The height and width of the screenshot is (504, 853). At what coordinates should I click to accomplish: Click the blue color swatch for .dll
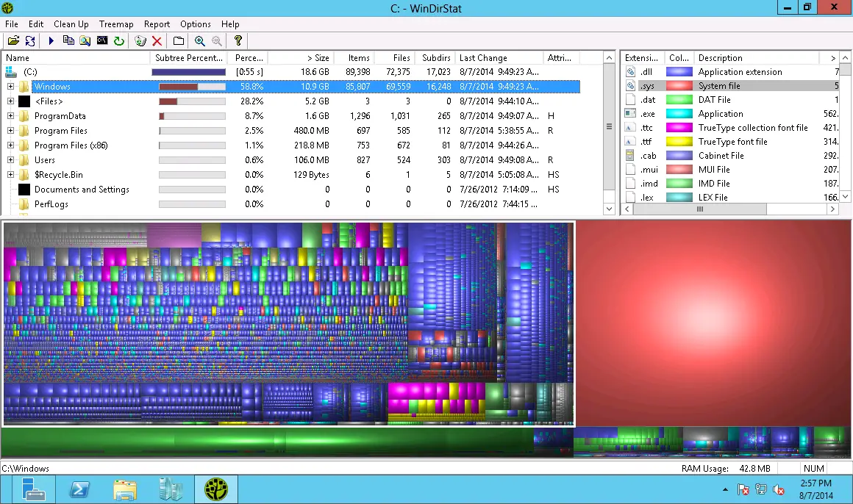click(x=679, y=72)
